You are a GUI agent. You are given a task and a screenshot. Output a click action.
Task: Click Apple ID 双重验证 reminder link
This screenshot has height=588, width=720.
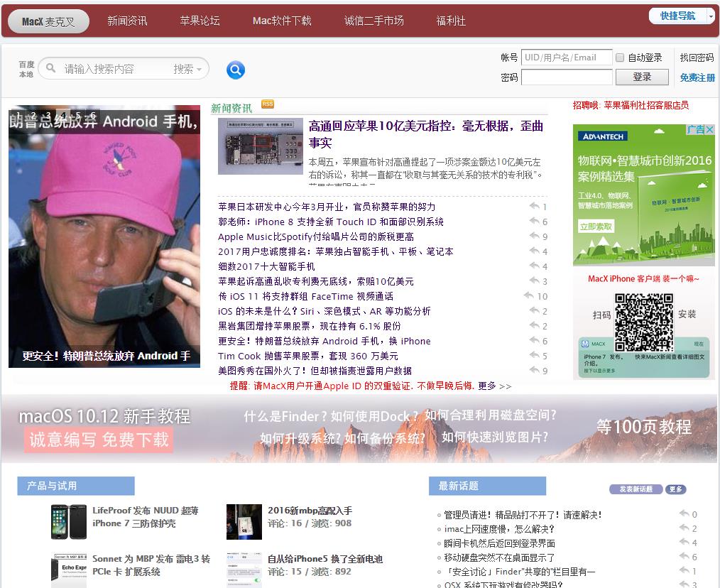tap(351, 386)
